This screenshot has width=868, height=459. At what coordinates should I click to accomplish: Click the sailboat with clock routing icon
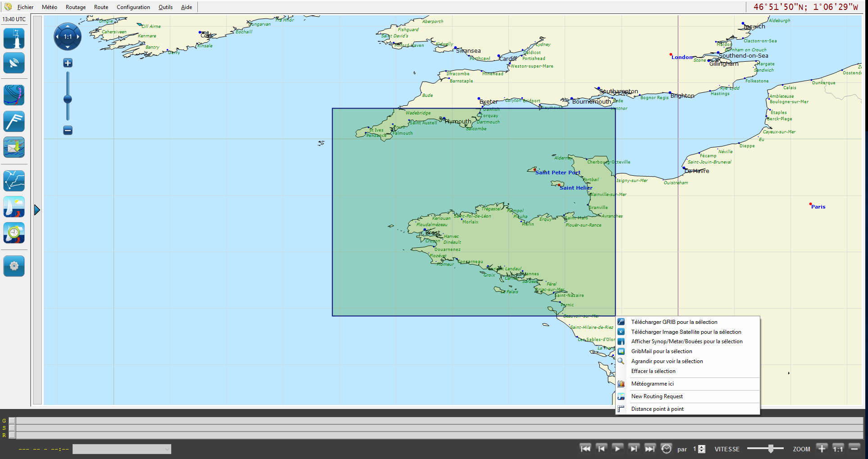(x=14, y=233)
